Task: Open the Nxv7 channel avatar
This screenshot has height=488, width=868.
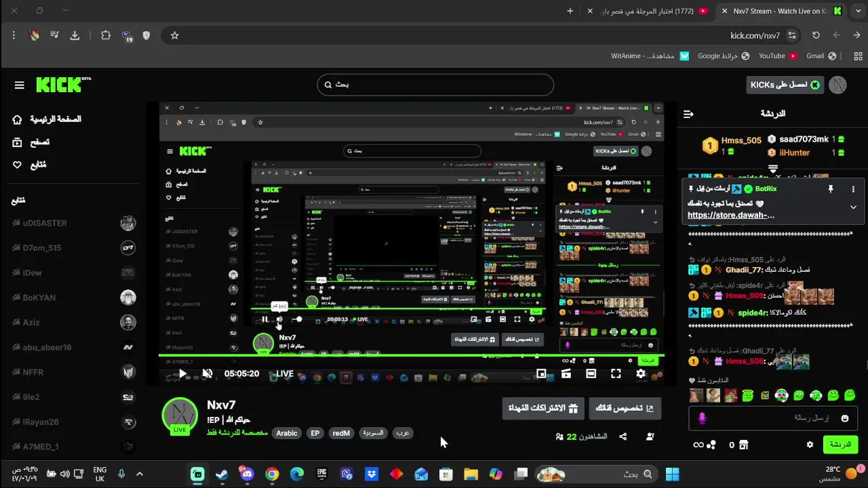Action: (x=180, y=415)
